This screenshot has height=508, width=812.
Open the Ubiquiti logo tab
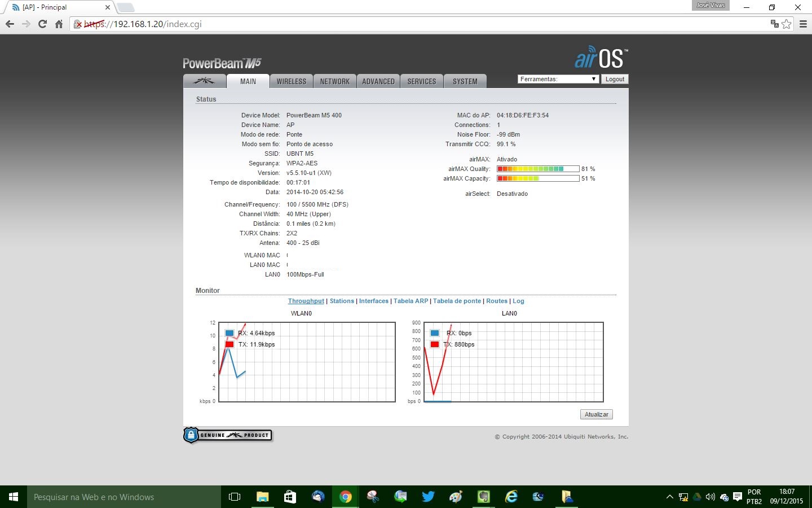[x=204, y=81]
